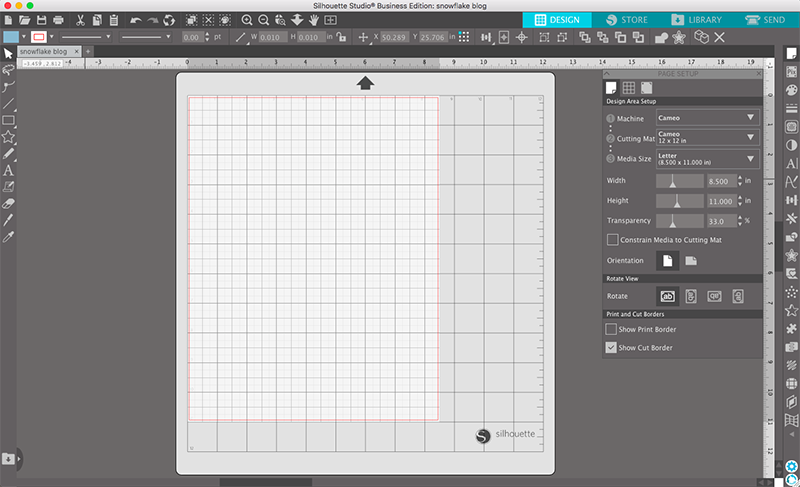The image size is (800, 487).
Task: Select the Pan hand tool
Action: coord(314,20)
